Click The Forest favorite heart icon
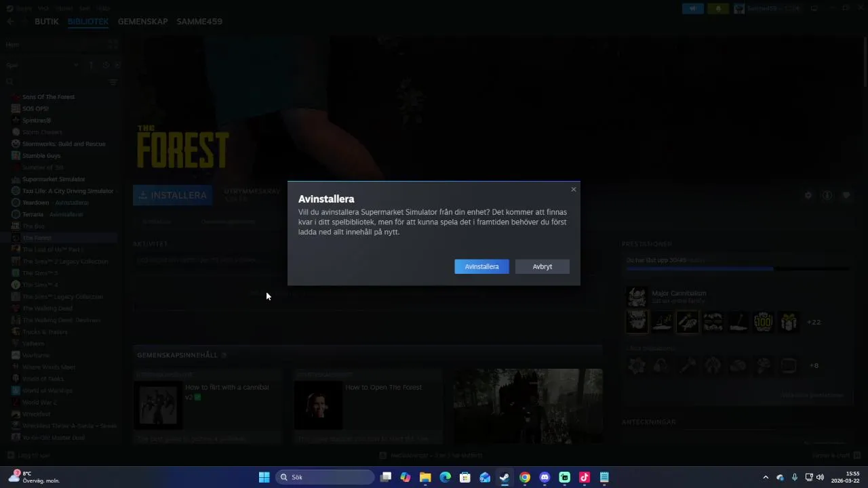 846,195
